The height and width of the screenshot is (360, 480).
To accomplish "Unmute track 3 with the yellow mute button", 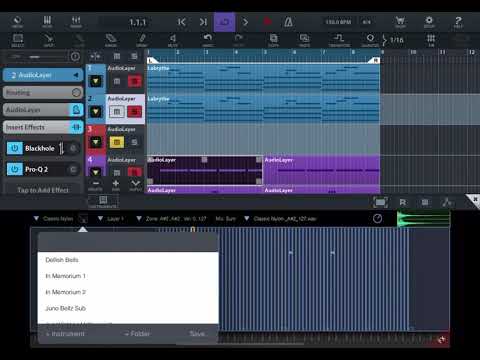I will click(117, 142).
